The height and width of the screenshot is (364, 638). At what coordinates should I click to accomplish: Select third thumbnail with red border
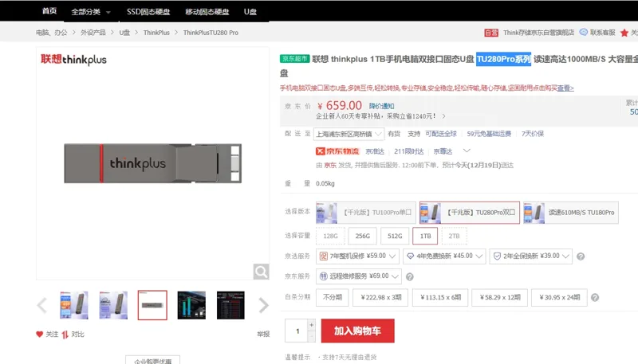152,305
